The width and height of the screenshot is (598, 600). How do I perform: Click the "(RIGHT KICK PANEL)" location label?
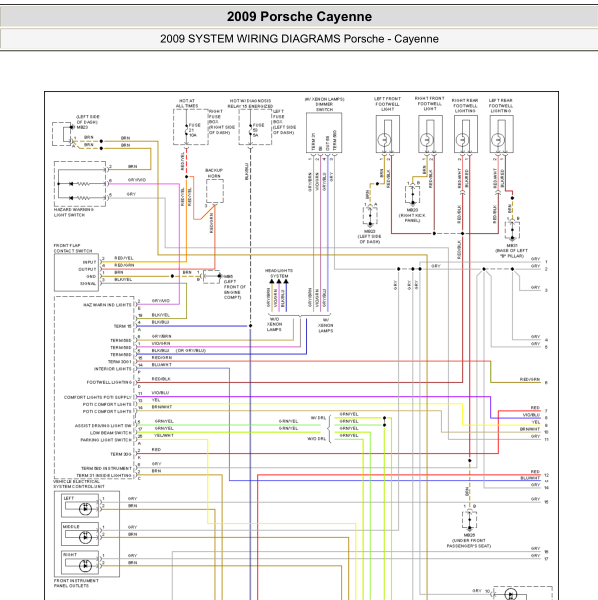click(x=412, y=218)
